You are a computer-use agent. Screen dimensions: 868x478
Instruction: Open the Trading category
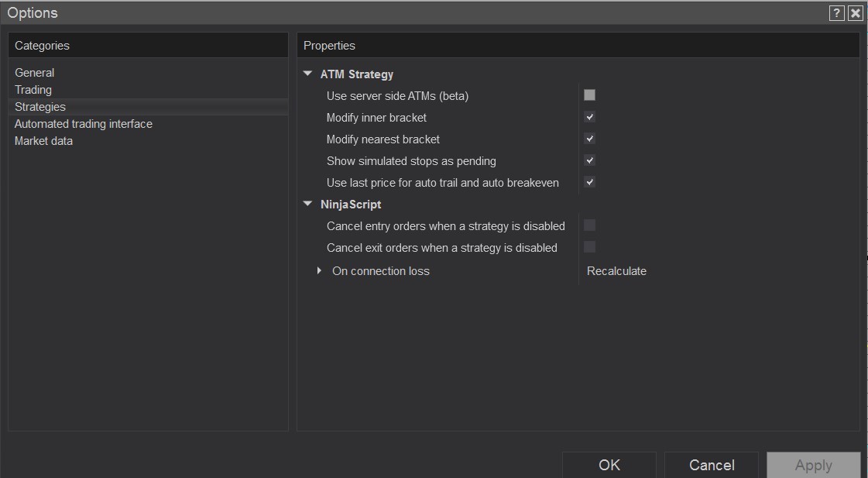pos(33,90)
